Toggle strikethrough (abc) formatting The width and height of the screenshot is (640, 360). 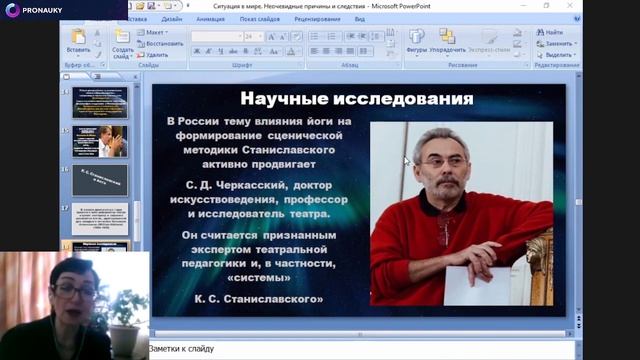[x=233, y=51]
